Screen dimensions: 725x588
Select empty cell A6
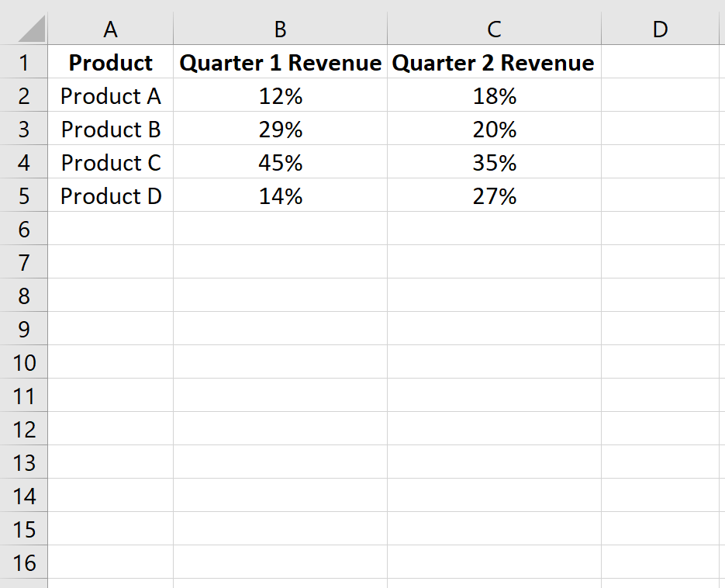pyautogui.click(x=111, y=228)
